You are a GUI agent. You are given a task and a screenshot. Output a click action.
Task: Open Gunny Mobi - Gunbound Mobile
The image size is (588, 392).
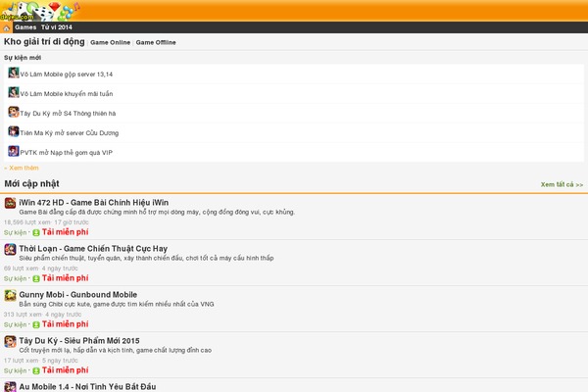coord(78,295)
